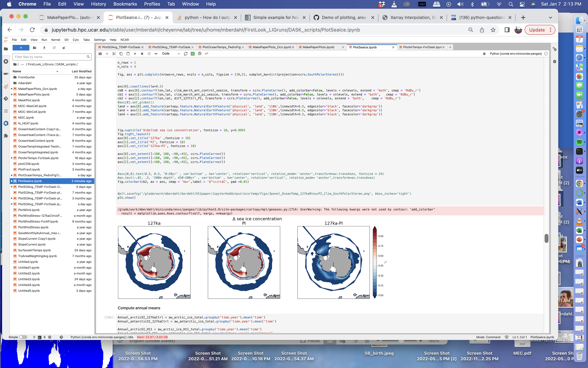Navigate to FirstLook_LIGruns breadcrumb
Image resolution: width=588 pixels, height=368 pixels.
41,64
